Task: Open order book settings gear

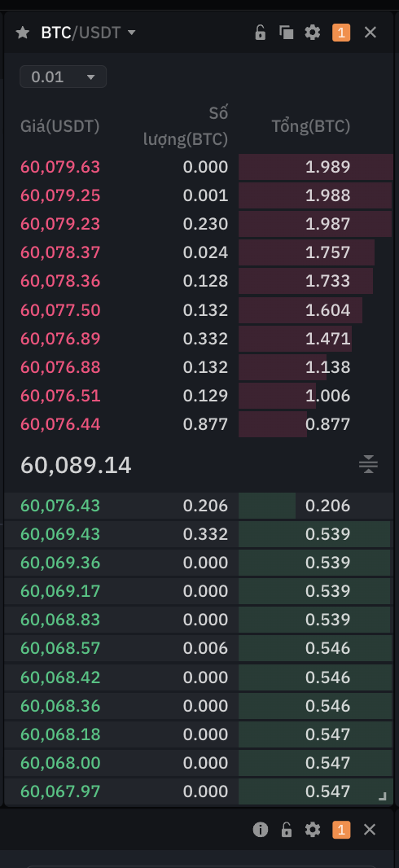Action: tap(313, 33)
